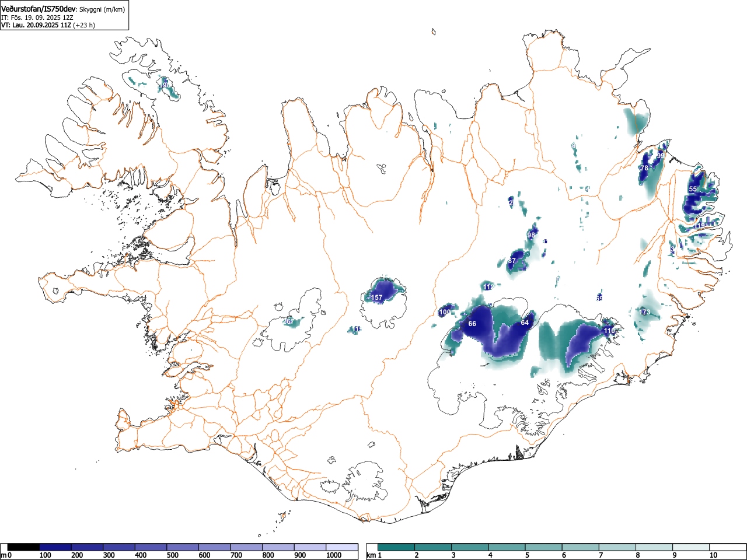Click the 7 tick label on the km scale
Image resolution: width=747 pixels, height=560 pixels.
601,555
